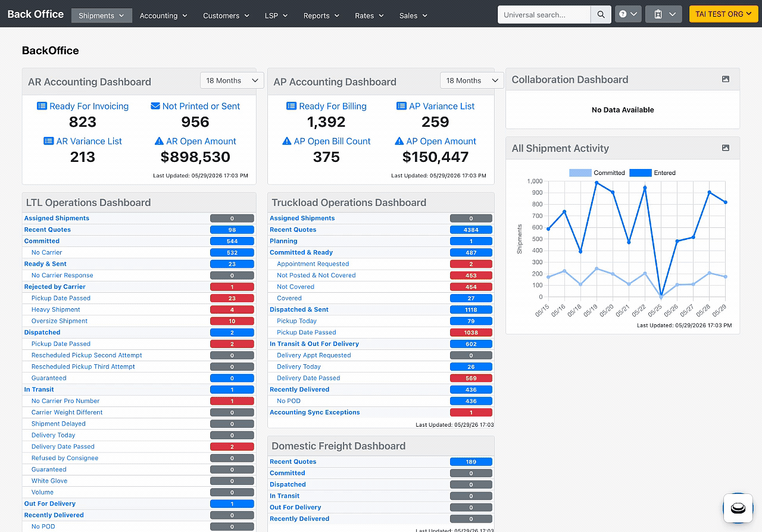The width and height of the screenshot is (762, 532).
Task: Click the 1,392 Ready For Billing value
Action: coord(326,122)
